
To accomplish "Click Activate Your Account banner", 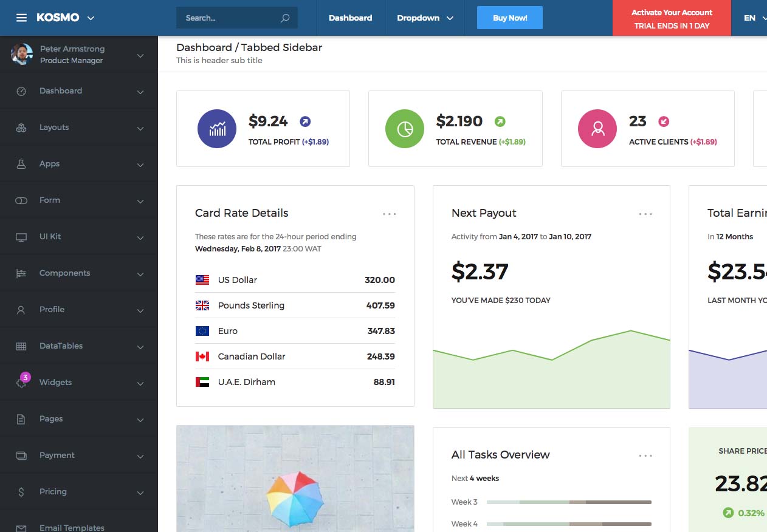I will pyautogui.click(x=672, y=18).
